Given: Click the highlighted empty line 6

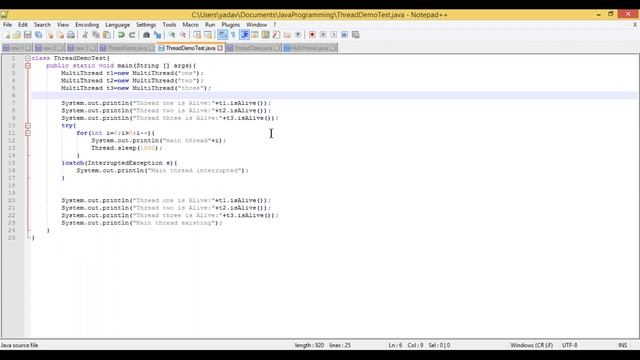Looking at the screenshot, I should pyautogui.click(x=334, y=96).
